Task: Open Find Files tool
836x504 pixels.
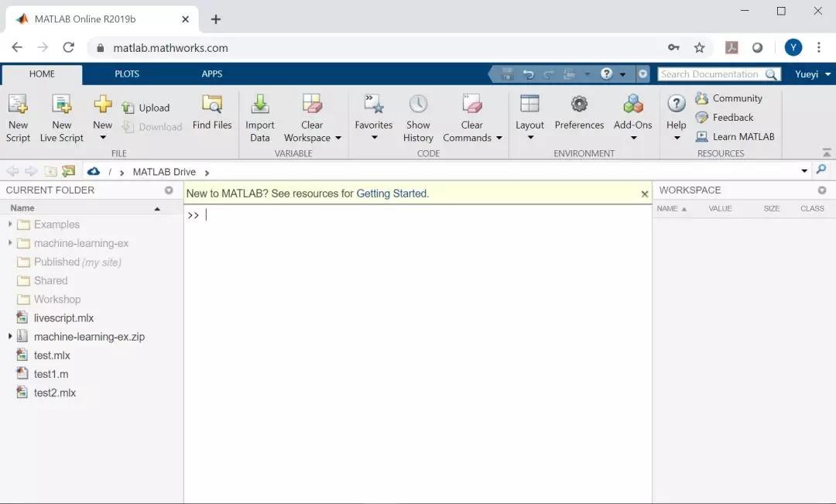Action: [211, 113]
